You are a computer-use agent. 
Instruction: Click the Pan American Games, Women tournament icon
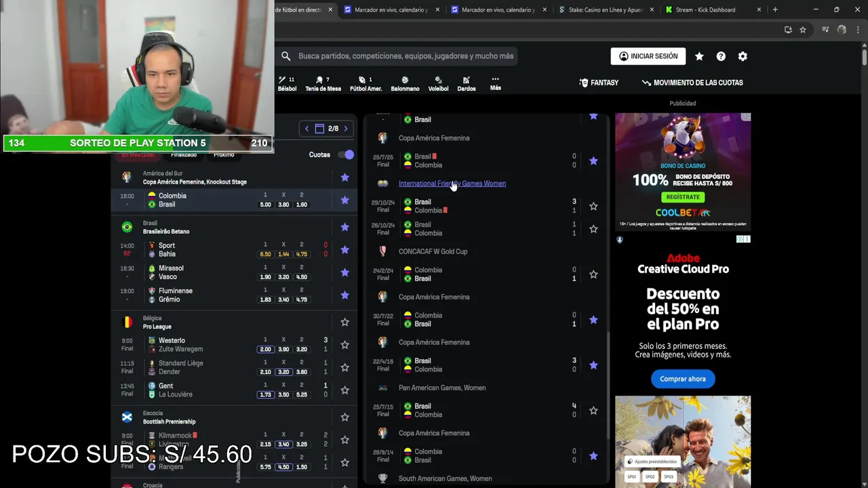pyautogui.click(x=382, y=388)
